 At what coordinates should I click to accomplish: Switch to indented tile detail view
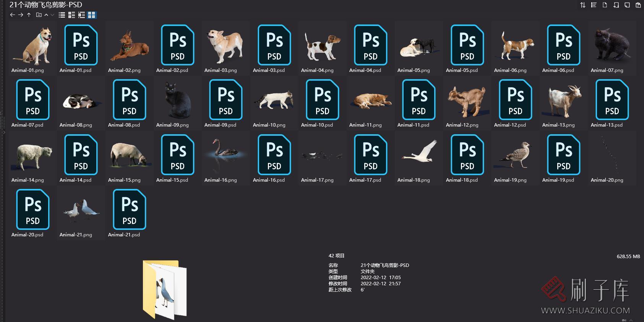[x=81, y=15]
